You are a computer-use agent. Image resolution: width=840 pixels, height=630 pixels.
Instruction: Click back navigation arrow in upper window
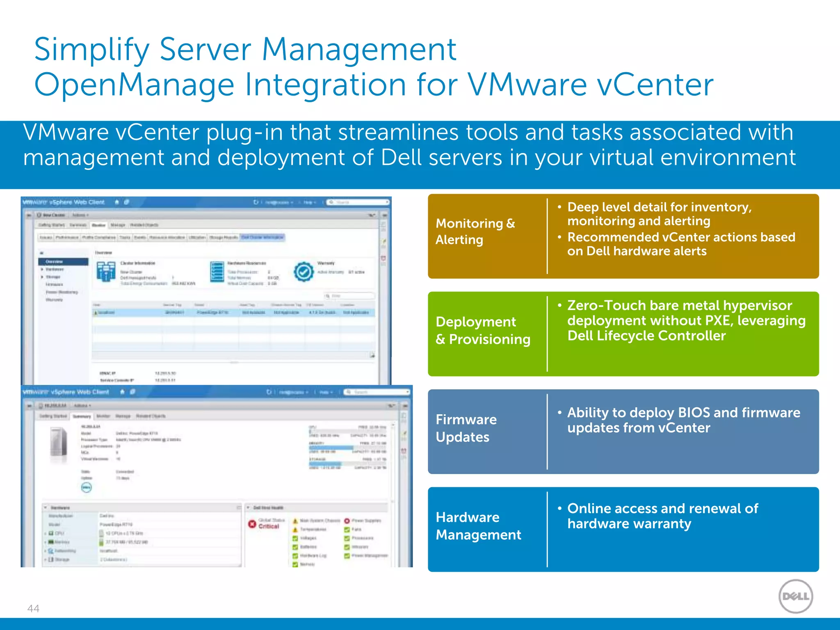(x=29, y=215)
